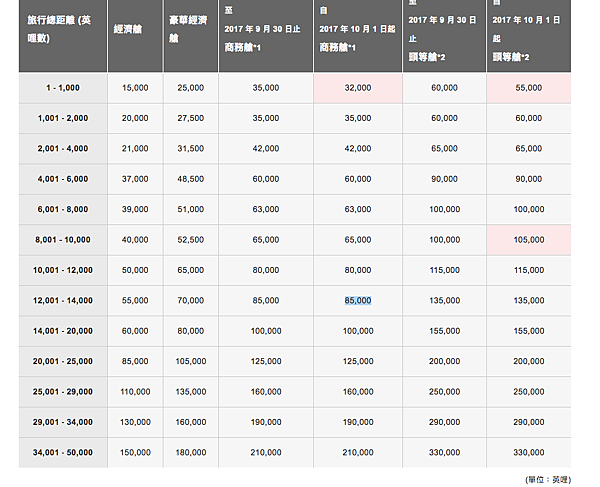Click the 50,000 economy value
600x487 pixels.
[x=135, y=270]
